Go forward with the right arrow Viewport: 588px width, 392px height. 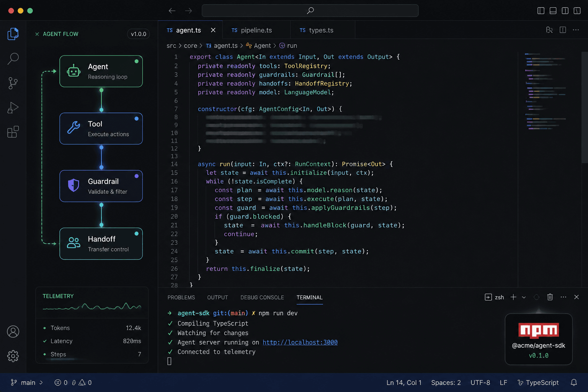pos(189,11)
